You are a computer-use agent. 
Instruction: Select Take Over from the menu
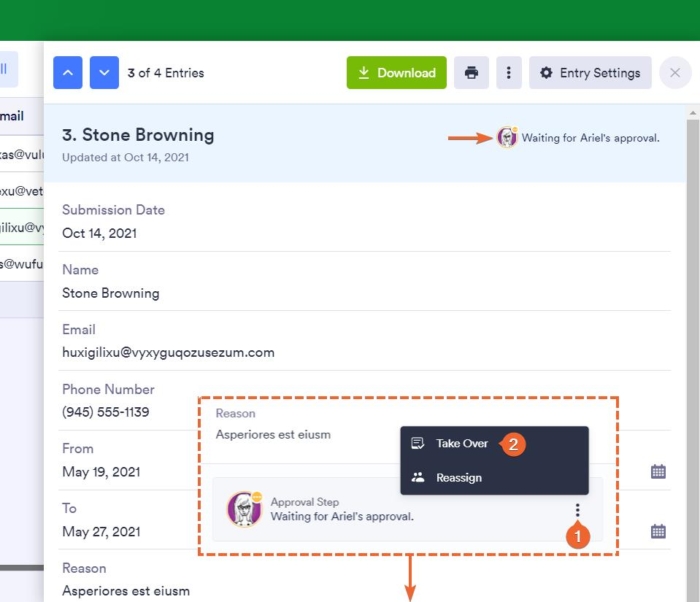(x=462, y=443)
